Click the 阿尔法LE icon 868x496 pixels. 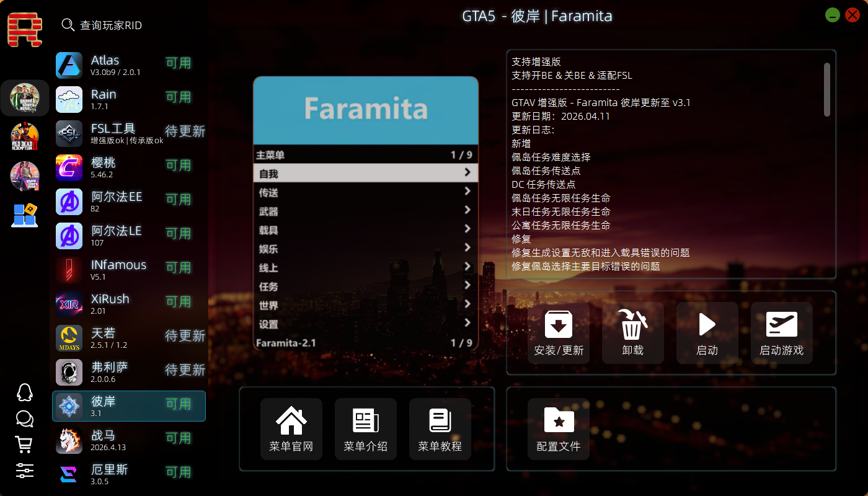pyautogui.click(x=69, y=236)
